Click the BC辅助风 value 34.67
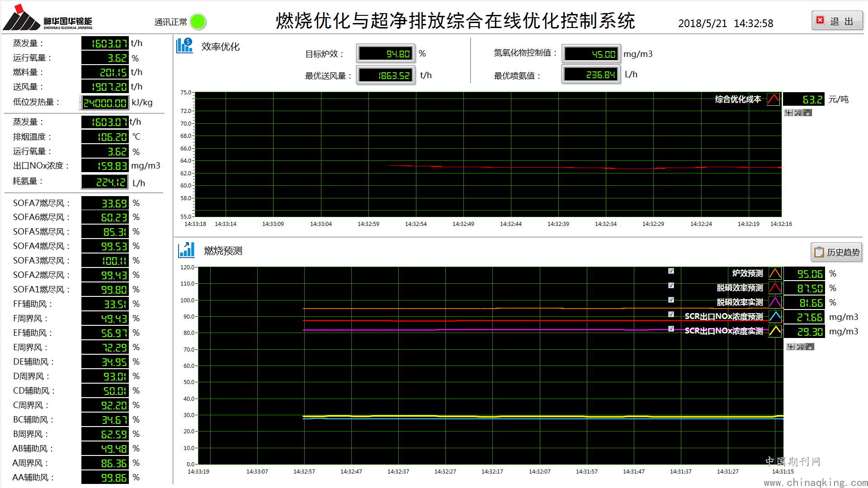This screenshot has width=868, height=488. pyautogui.click(x=105, y=420)
